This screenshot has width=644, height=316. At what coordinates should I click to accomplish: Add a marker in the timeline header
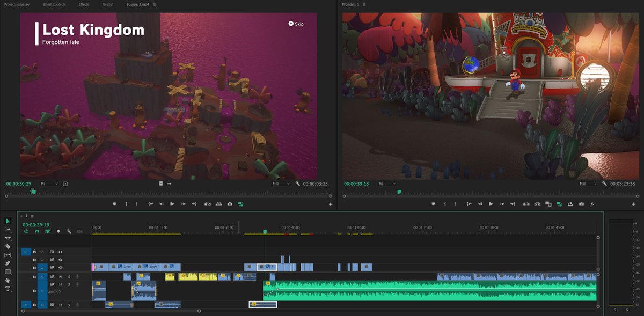[x=58, y=231]
